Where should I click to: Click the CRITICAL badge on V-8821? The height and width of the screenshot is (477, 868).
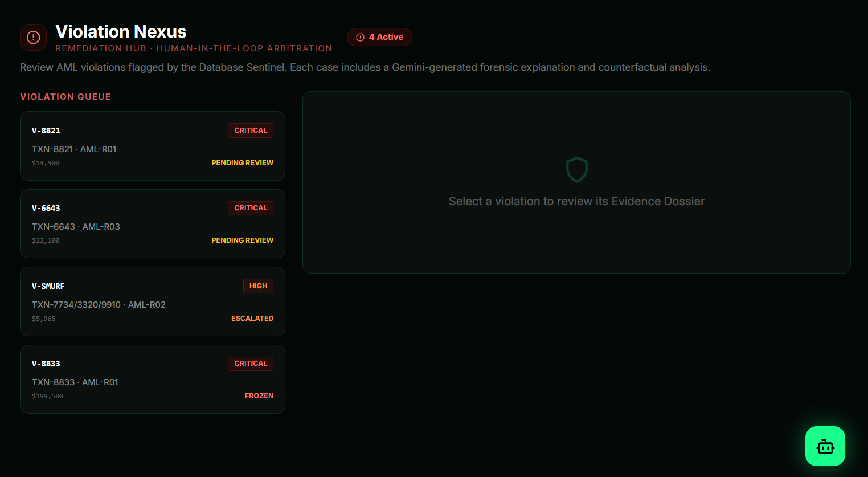coord(251,131)
